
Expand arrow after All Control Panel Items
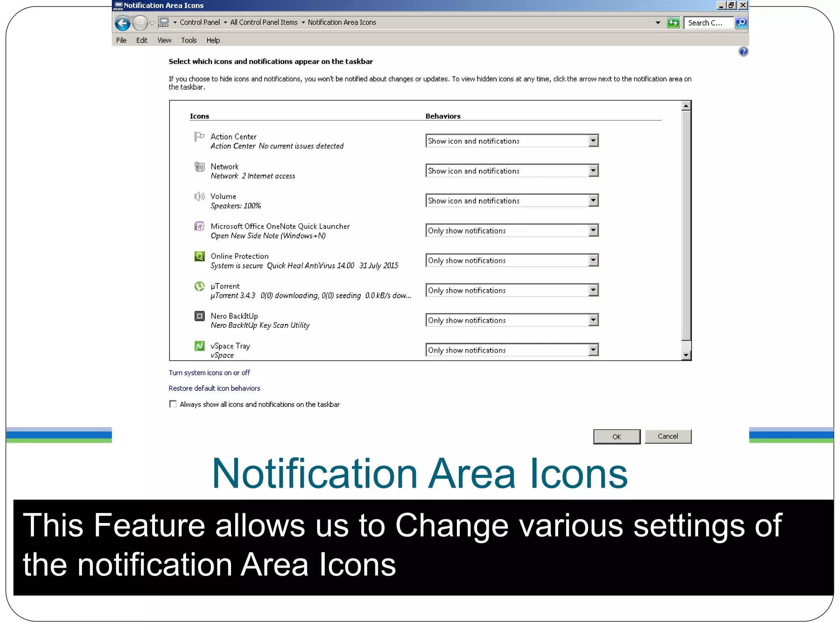point(303,23)
